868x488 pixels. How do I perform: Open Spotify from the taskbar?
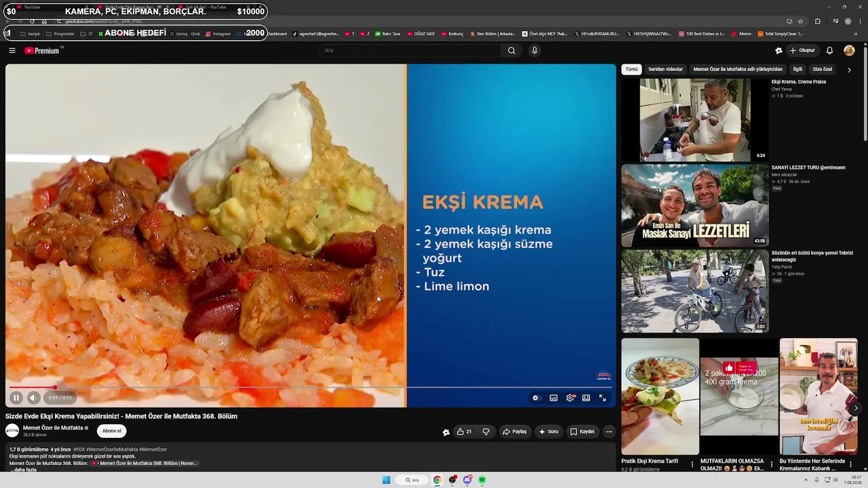click(482, 480)
